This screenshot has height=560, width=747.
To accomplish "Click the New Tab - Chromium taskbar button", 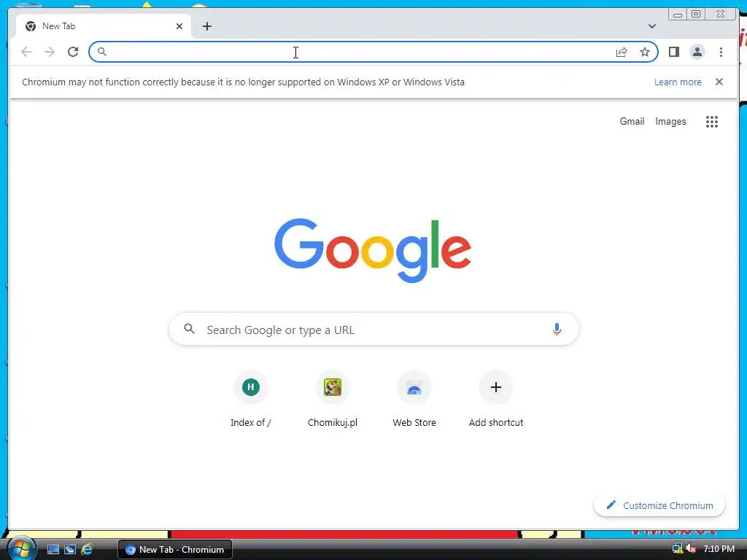I will pyautogui.click(x=175, y=550).
